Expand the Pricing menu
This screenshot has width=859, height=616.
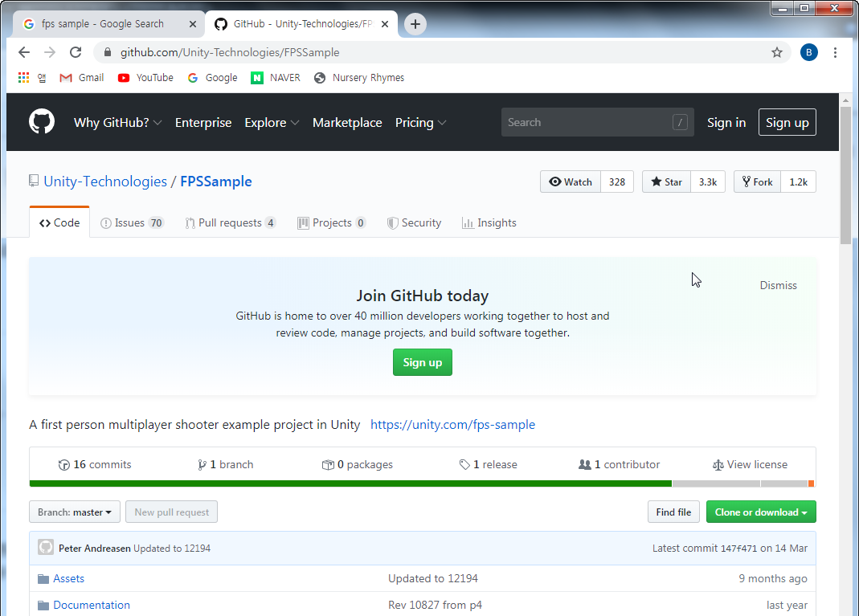point(421,123)
